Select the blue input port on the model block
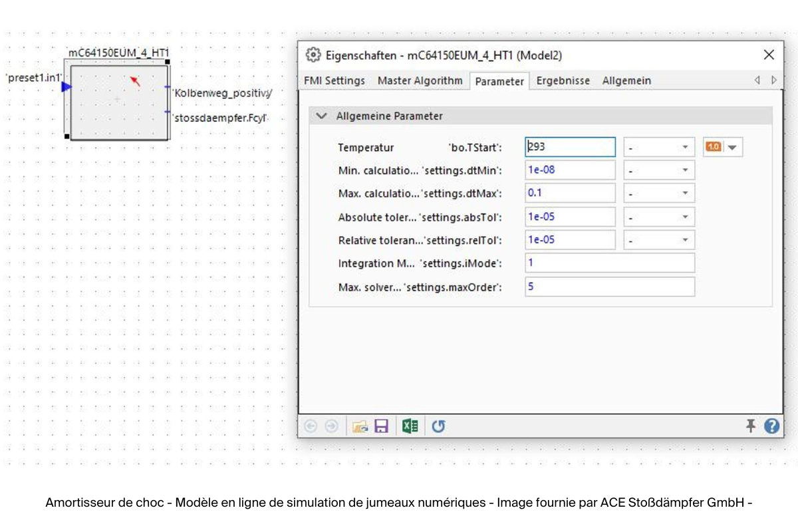798x532 pixels. (x=65, y=86)
